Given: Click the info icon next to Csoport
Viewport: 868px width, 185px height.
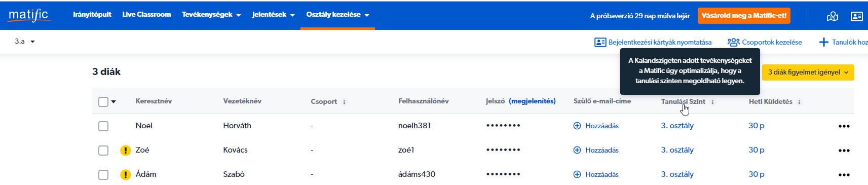Looking at the screenshot, I should pos(344,102).
